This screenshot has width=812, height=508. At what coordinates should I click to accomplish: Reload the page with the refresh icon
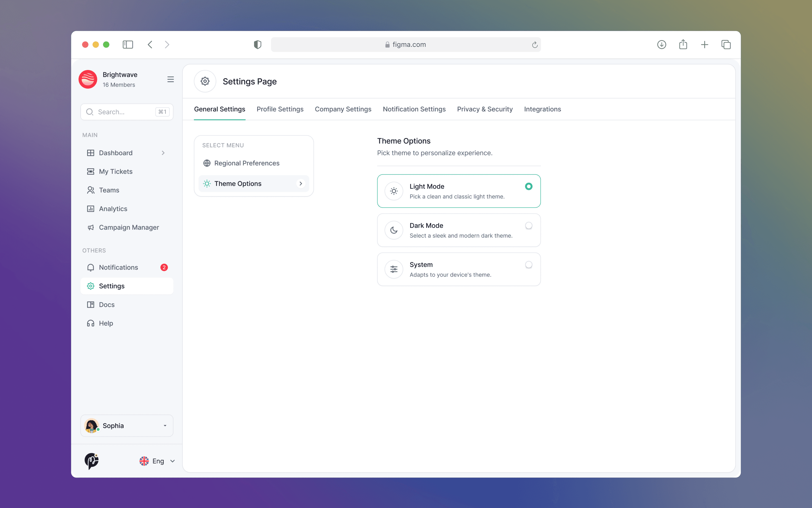pyautogui.click(x=535, y=45)
